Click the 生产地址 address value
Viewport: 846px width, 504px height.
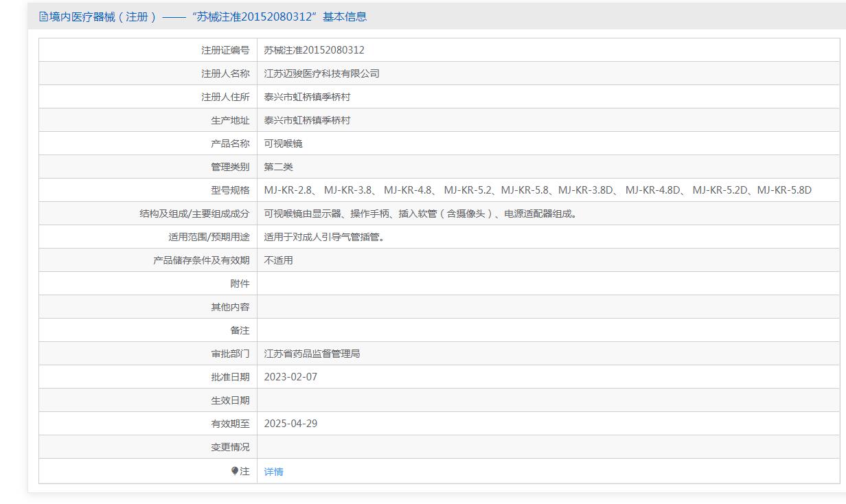tap(307, 120)
